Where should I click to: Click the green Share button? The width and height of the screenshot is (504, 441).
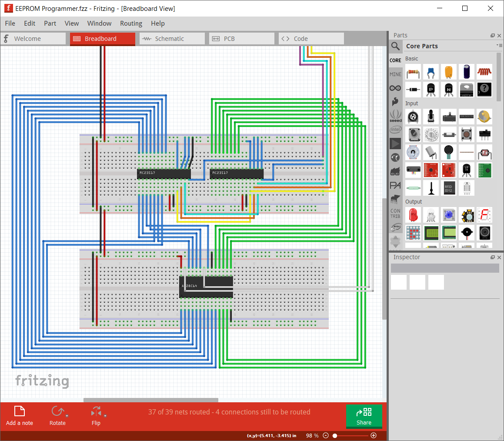pos(364,416)
